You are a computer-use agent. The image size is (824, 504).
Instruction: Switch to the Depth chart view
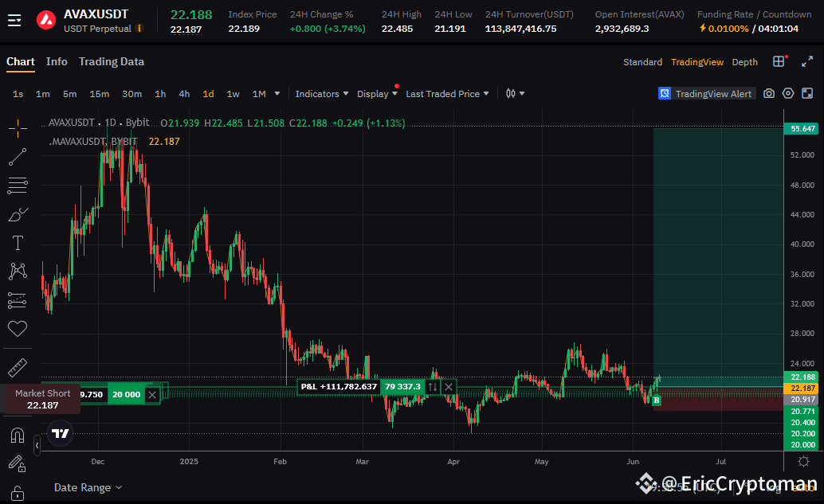(x=744, y=62)
